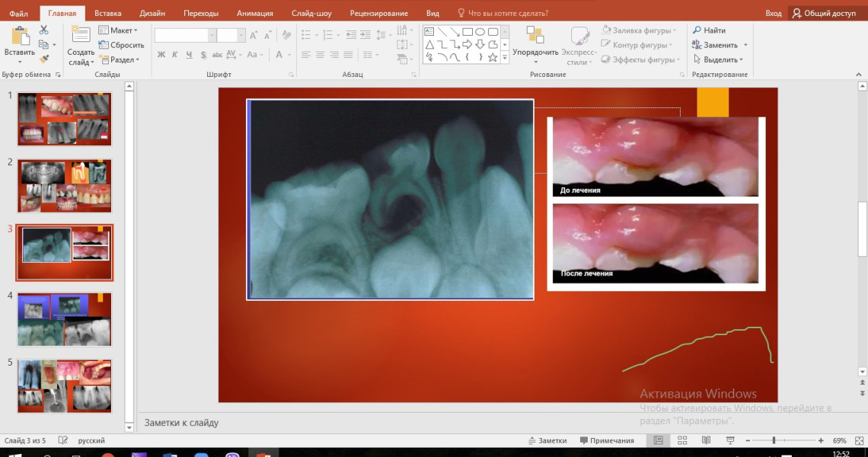Click the zoom out minus button
The width and height of the screenshot is (868, 457).
pyautogui.click(x=748, y=440)
